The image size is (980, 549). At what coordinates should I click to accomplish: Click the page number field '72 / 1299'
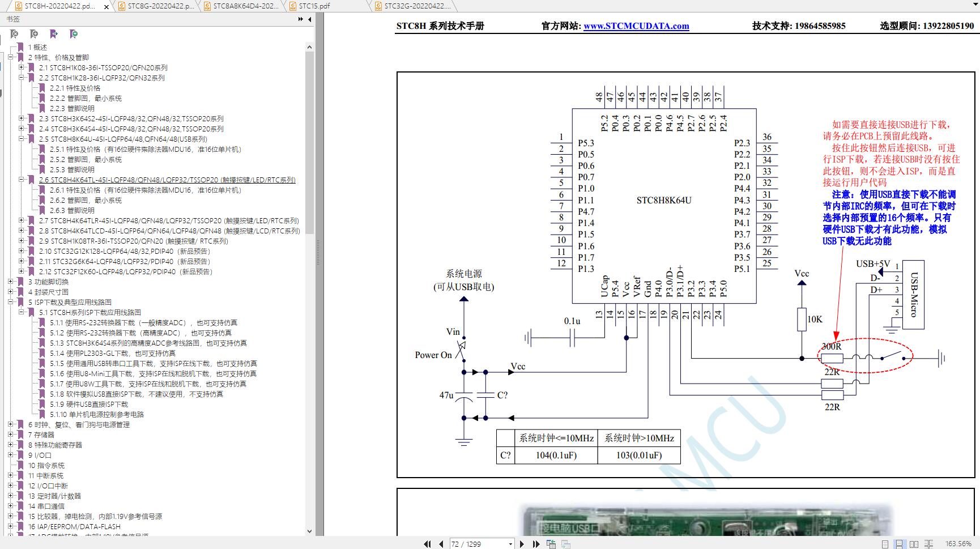[x=479, y=544]
